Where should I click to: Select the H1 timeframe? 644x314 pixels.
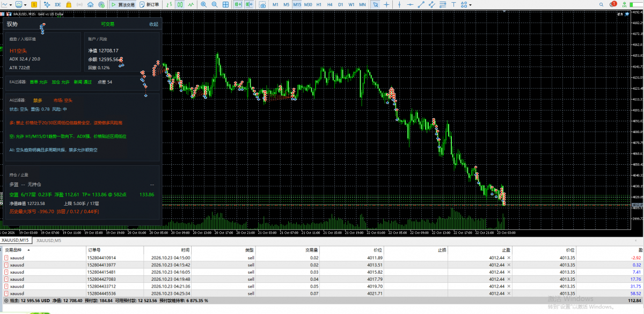click(x=319, y=4)
